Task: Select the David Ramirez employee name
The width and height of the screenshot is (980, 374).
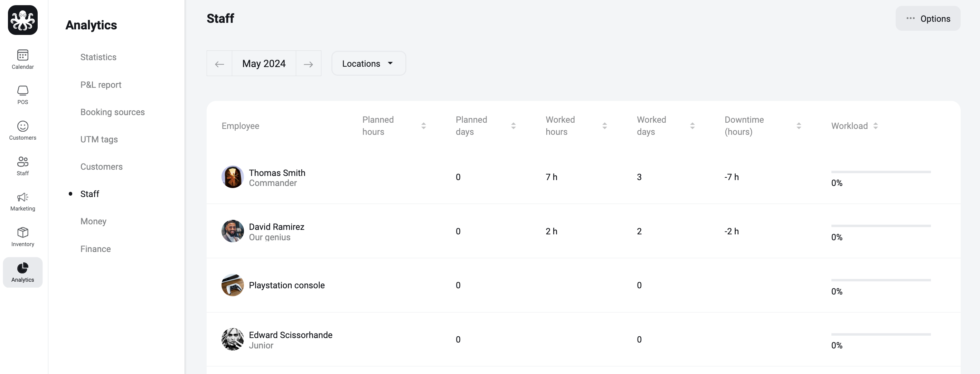Action: coord(276,227)
